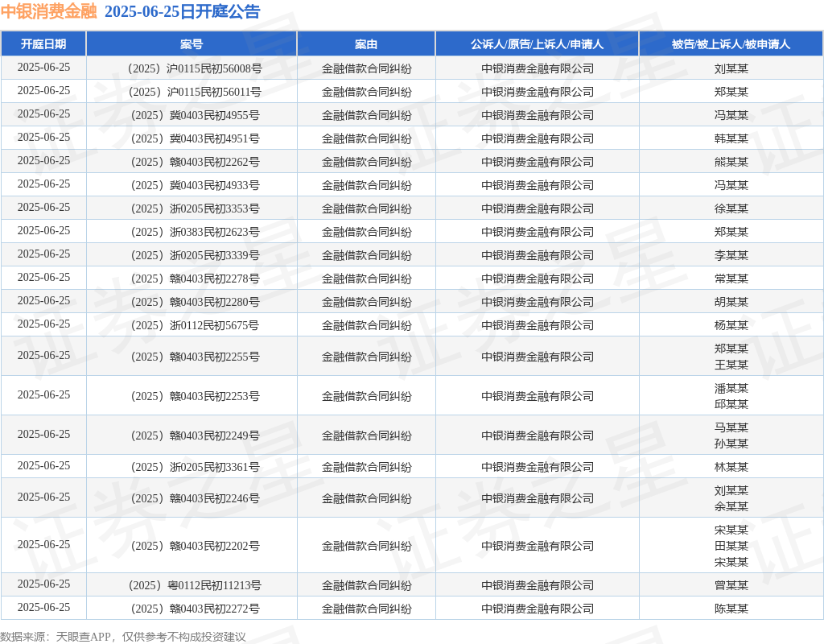Click 冯某某 in the 冀0403民初4933号 row
Viewport: 824px width, 644px height.
(x=731, y=185)
